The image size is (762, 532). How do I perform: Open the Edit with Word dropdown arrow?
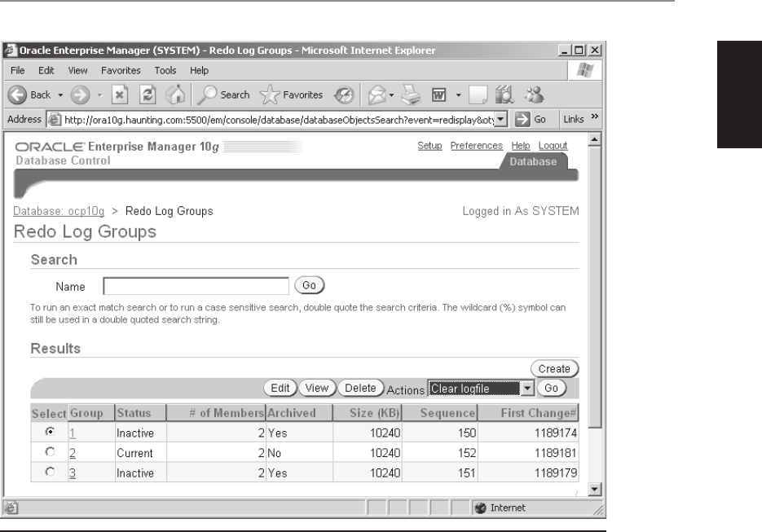tap(458, 95)
